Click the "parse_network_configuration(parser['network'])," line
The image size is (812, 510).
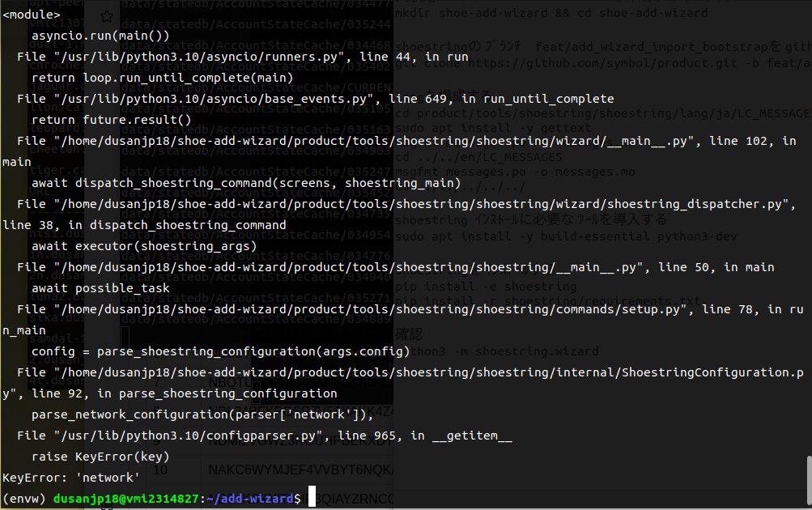[x=202, y=414]
